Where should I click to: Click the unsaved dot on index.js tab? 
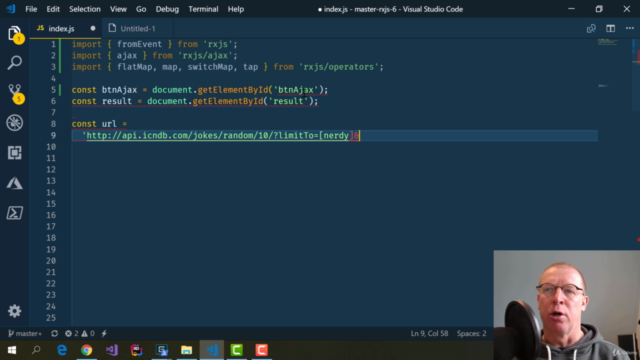93,29
